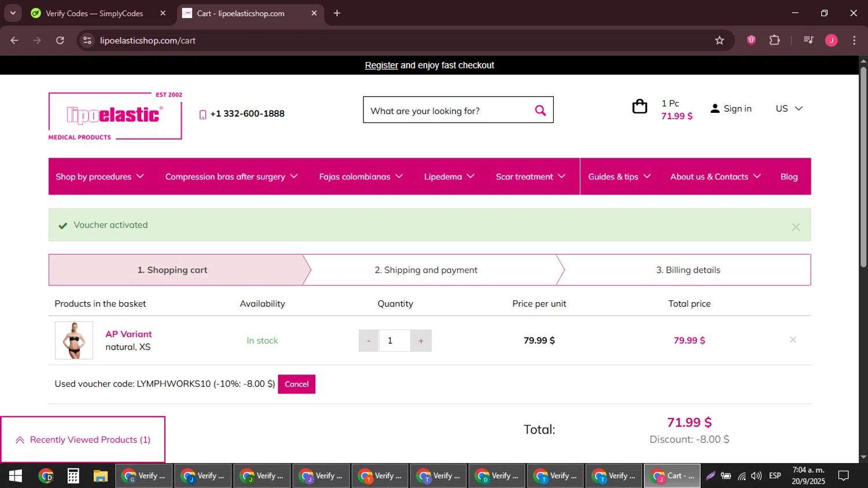
Task: Close the Cart lipoelasticshop tab
Action: 314,13
